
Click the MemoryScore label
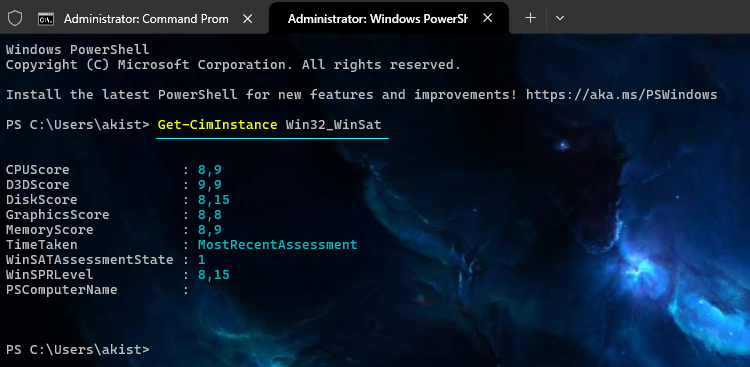[x=49, y=230]
